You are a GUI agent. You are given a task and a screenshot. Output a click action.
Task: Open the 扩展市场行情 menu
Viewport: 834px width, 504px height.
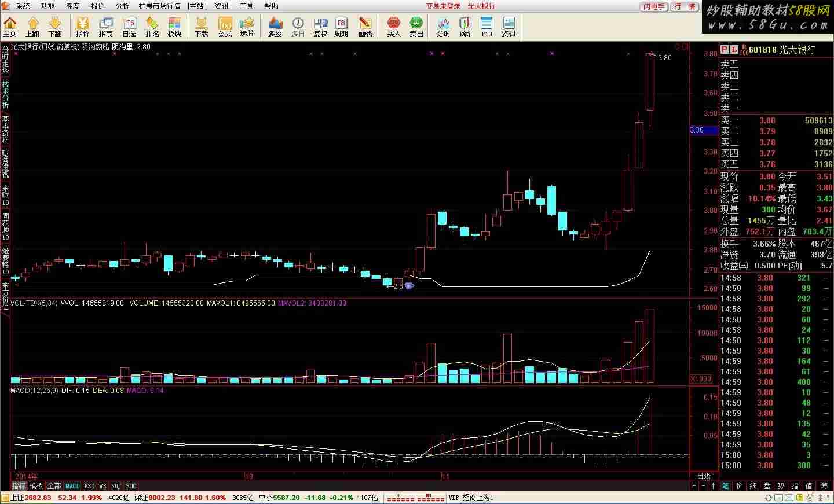click(x=159, y=6)
